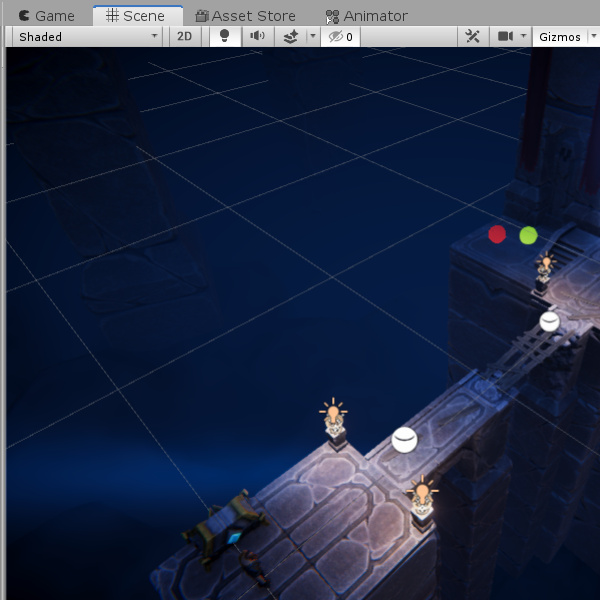Select the red sphere gizmo
The height and width of the screenshot is (600, 600).
click(x=497, y=234)
